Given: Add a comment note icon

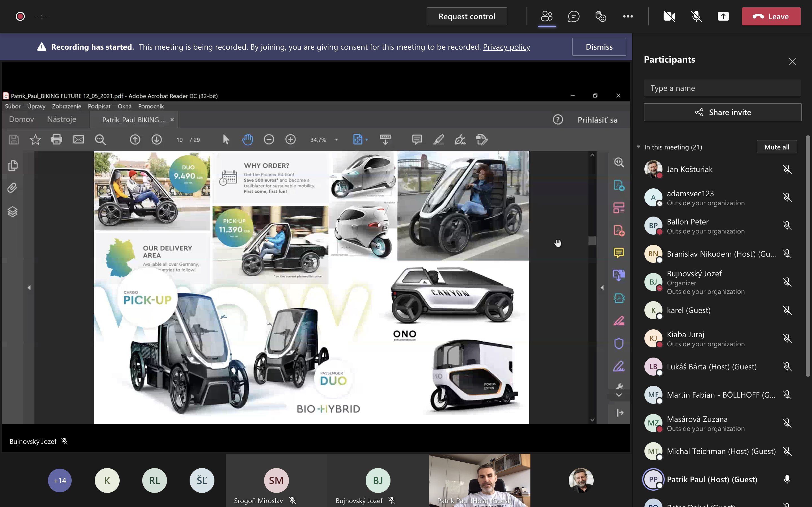Looking at the screenshot, I should coord(417,140).
